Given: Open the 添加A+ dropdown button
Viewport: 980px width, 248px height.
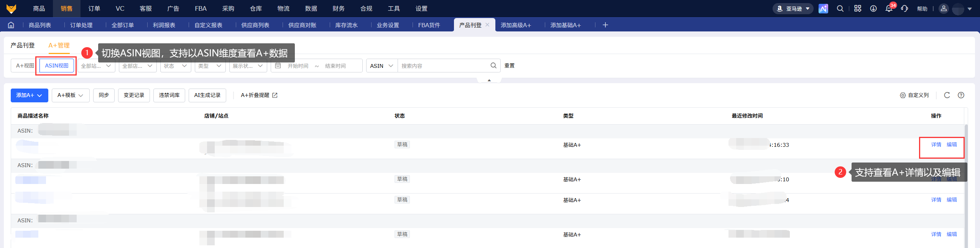Looking at the screenshot, I should click(x=29, y=95).
